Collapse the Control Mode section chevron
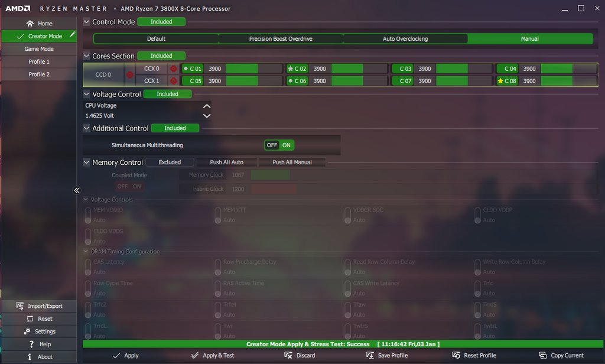The height and width of the screenshot is (364, 605). [x=86, y=22]
